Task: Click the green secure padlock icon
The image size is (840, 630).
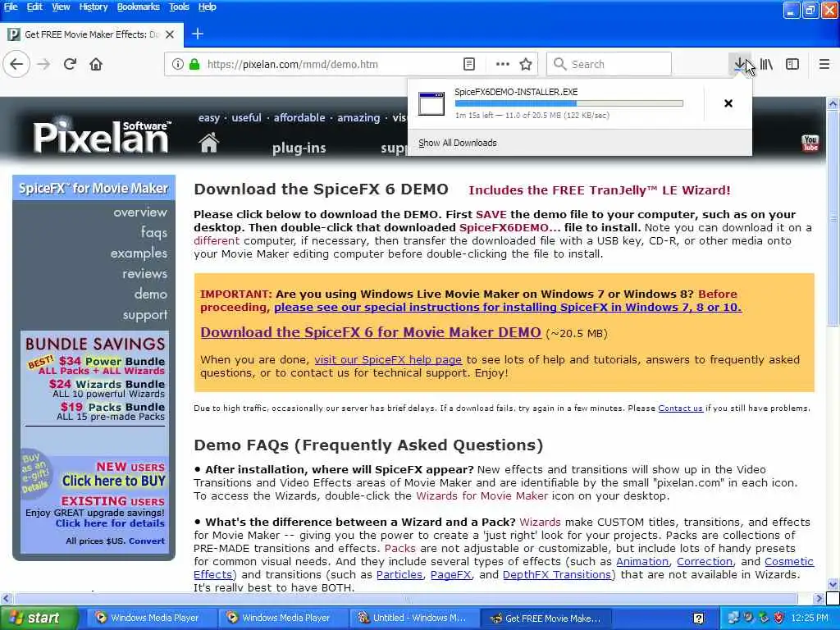Action: click(x=194, y=64)
